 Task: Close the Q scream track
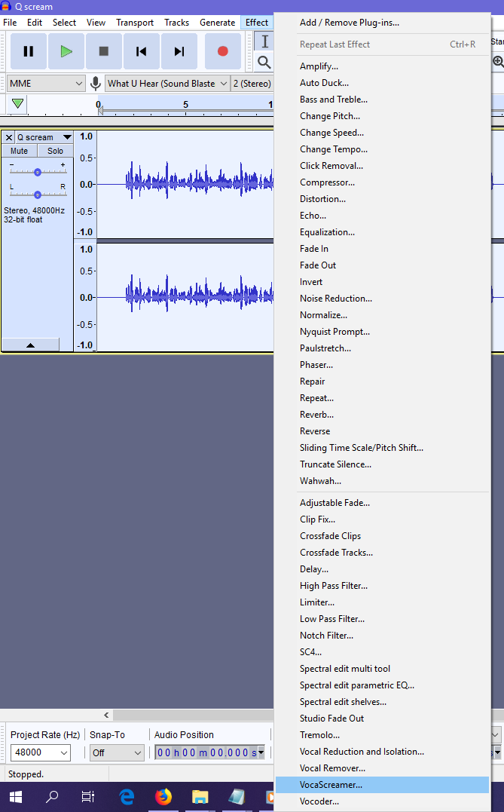click(9, 137)
